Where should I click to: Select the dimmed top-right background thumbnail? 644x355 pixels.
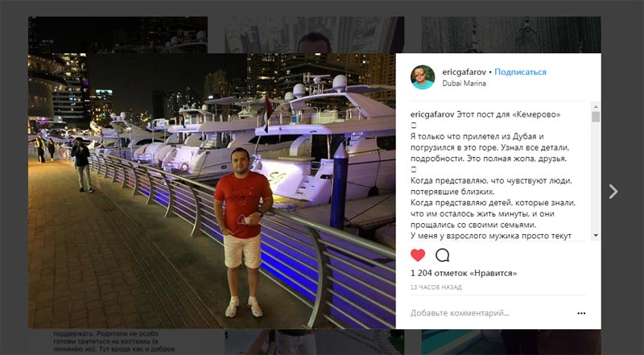[511, 35]
